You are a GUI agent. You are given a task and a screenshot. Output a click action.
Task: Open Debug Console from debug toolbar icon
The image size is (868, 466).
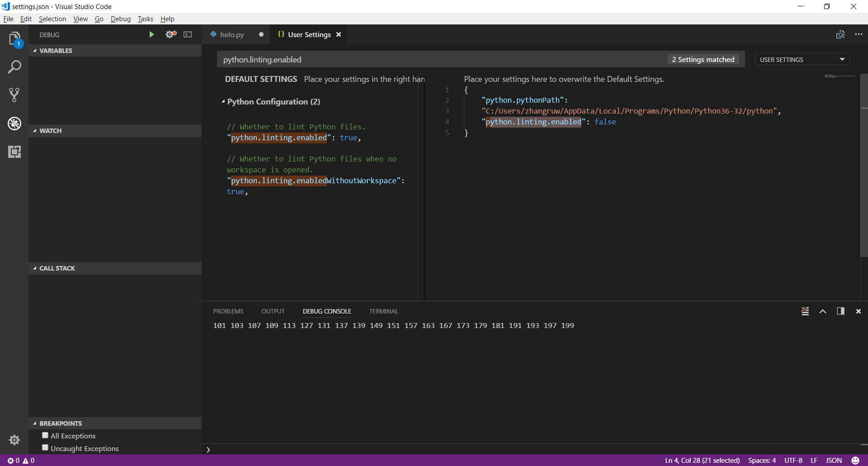tap(188, 34)
